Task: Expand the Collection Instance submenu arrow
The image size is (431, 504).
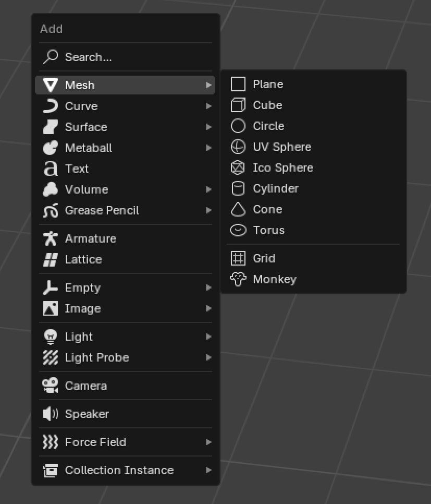Action: [208, 471]
